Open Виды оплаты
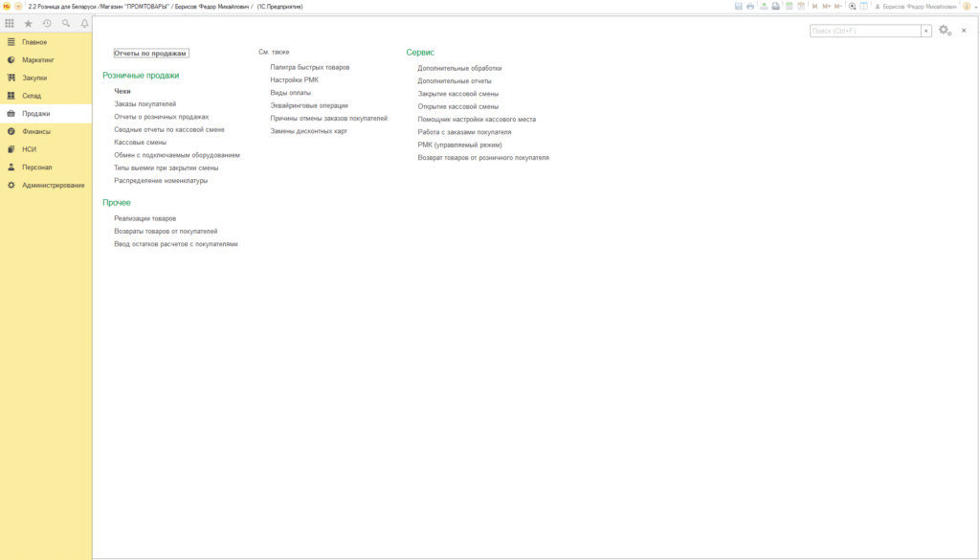The height and width of the screenshot is (560, 980). pos(291,93)
